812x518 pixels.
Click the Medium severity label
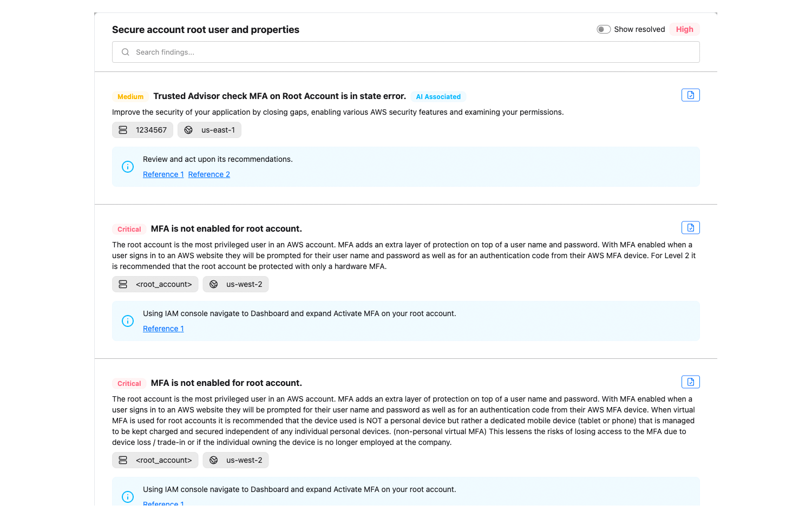(130, 97)
